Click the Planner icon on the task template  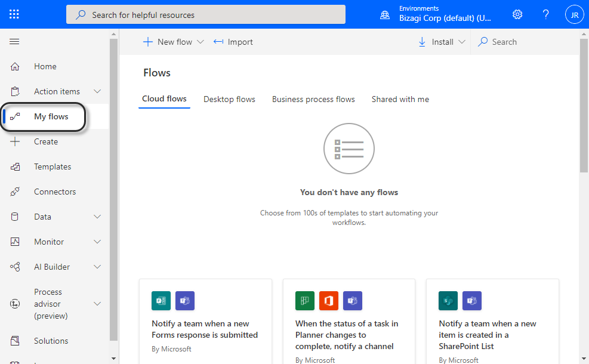click(304, 301)
